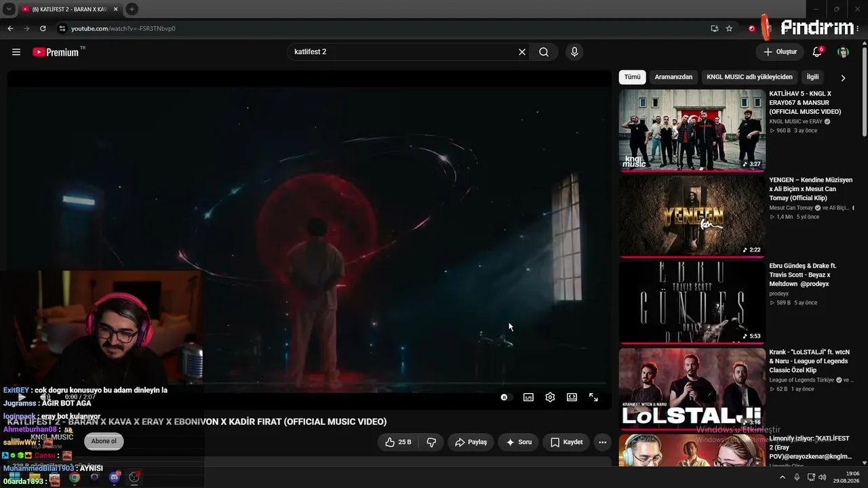Screen dimensions: 868x488
Task: Open the taskbar microphone tray icon
Action: [x=797, y=477]
